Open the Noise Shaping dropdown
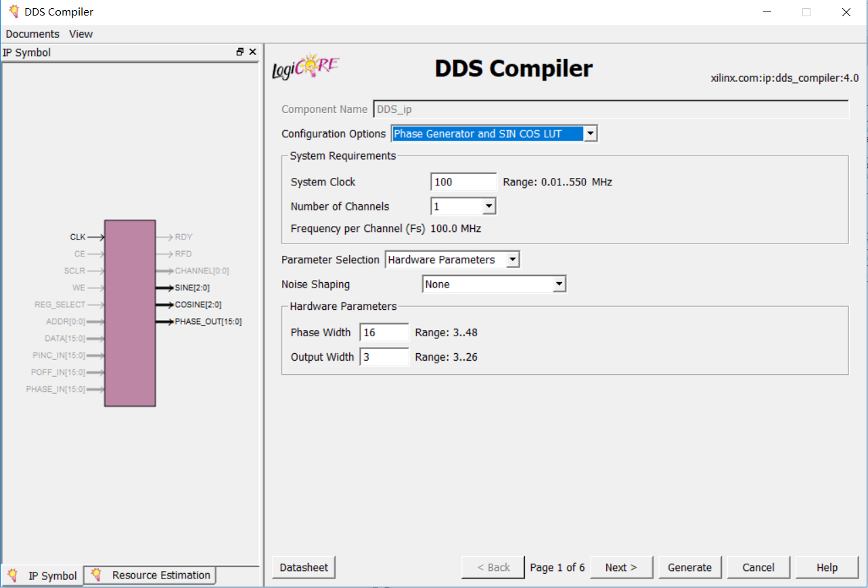This screenshot has height=588, width=868. [559, 284]
